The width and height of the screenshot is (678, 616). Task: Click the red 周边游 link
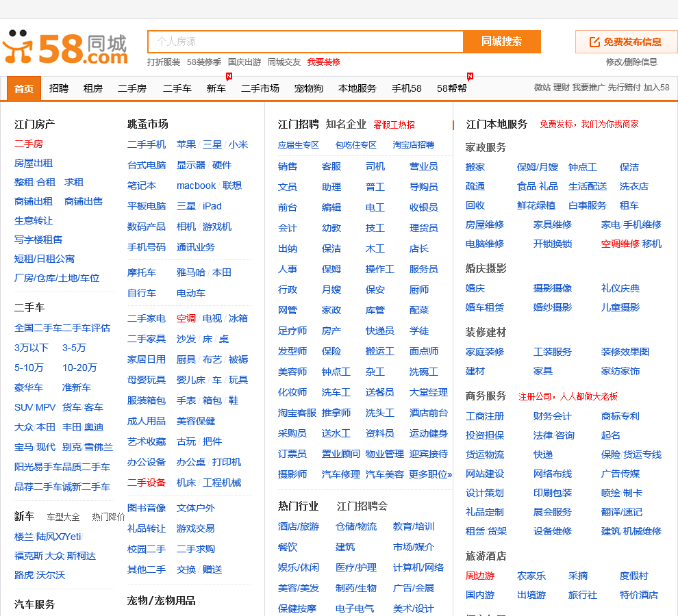tap(479, 576)
